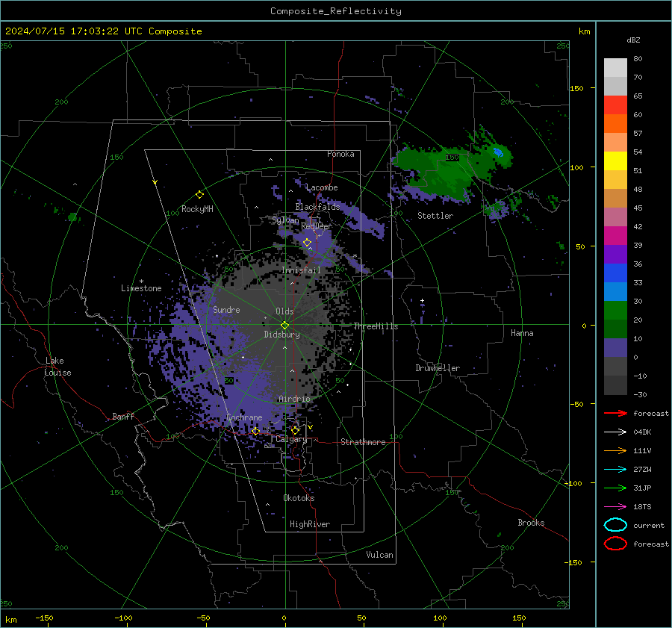
Task: Click the Sylvan label
Action: (x=285, y=220)
